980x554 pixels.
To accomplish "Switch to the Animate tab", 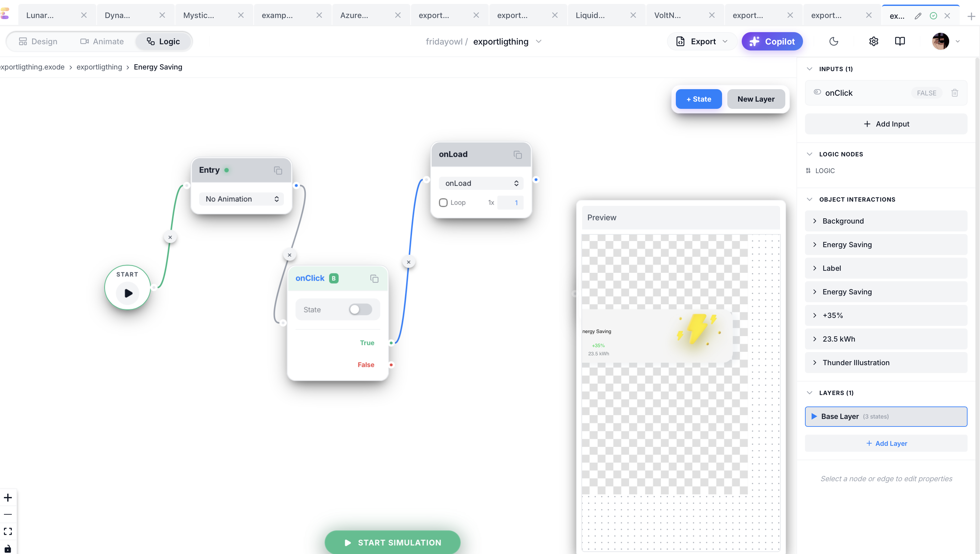I will click(102, 42).
